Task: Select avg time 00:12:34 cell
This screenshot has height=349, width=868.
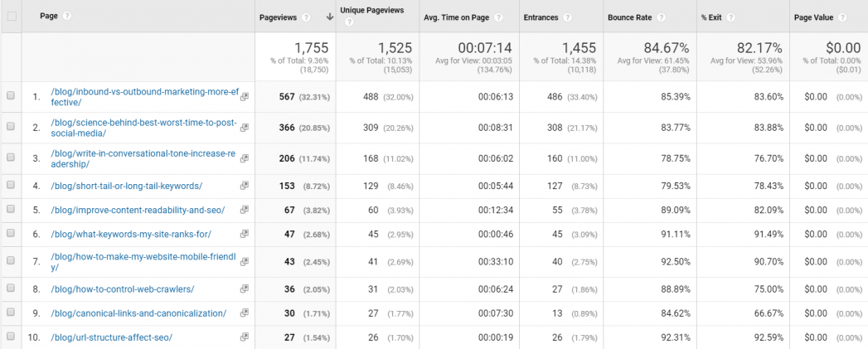Action: coord(496,210)
